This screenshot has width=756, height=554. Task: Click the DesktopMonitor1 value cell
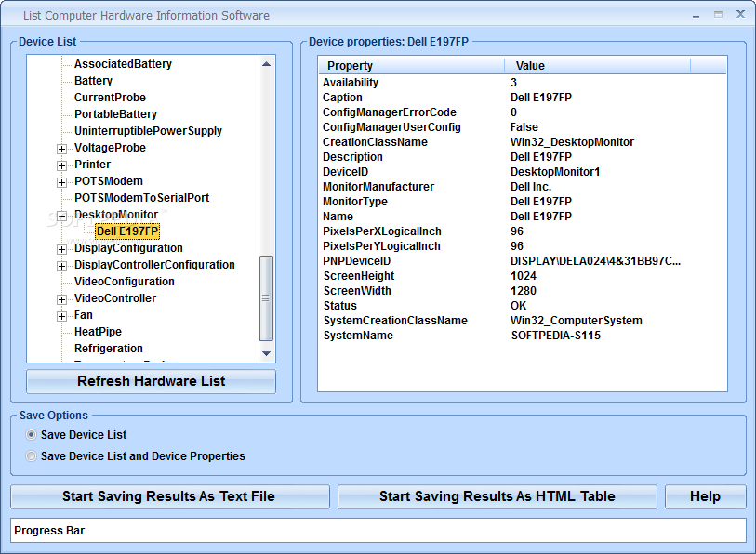[555, 172]
